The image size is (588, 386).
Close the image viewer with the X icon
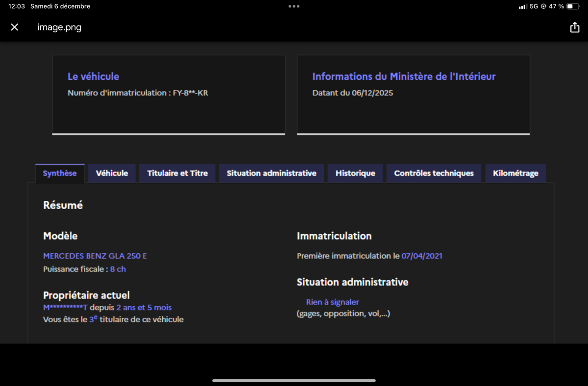pyautogui.click(x=15, y=27)
